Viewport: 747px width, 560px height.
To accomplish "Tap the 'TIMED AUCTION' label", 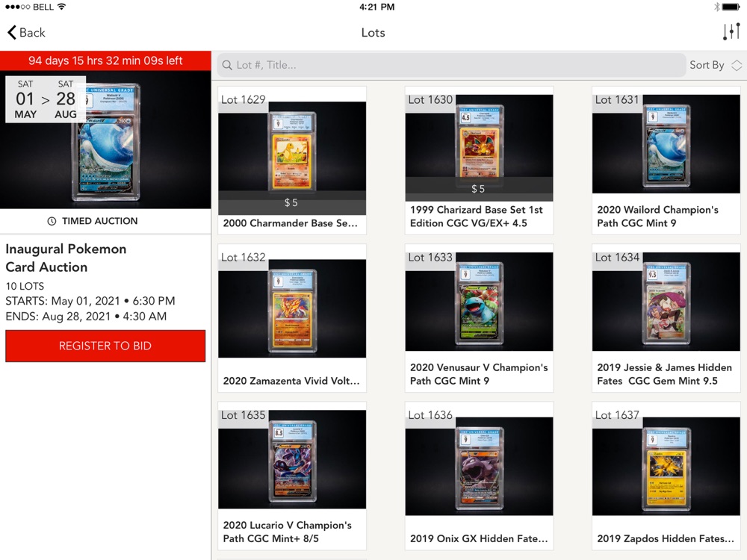I will (99, 221).
